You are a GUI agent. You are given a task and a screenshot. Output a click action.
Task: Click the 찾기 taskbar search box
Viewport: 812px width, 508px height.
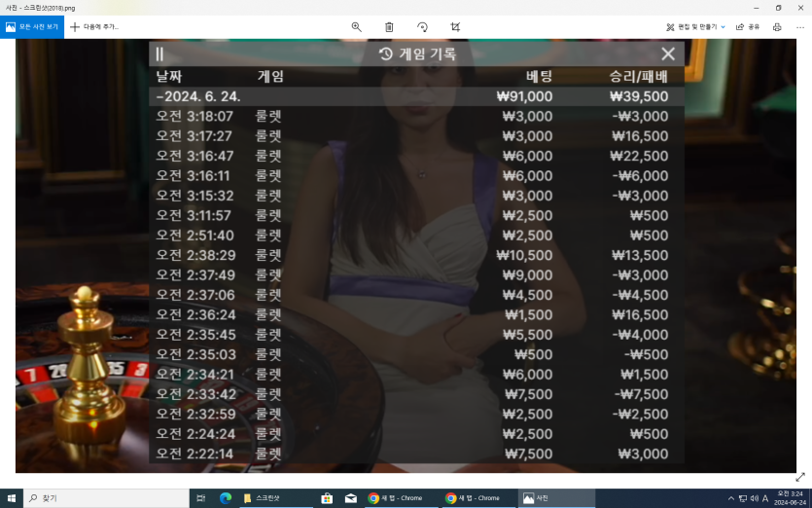tap(106, 498)
